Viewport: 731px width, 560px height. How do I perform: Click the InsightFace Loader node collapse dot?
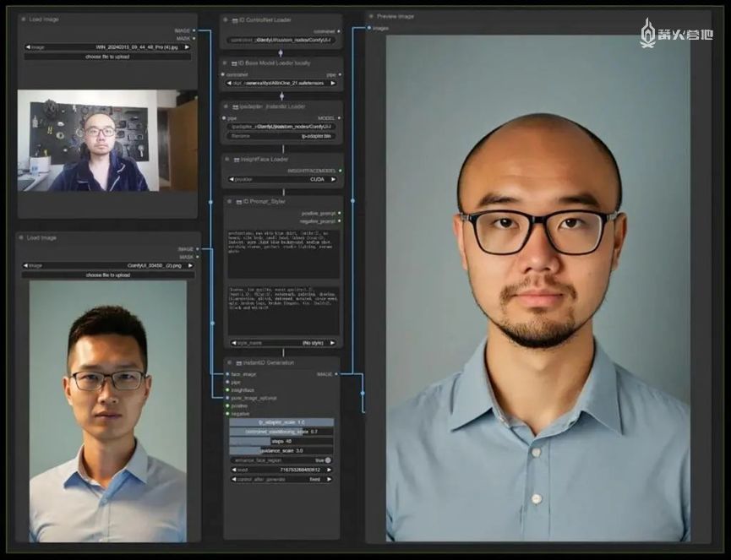tap(228, 159)
